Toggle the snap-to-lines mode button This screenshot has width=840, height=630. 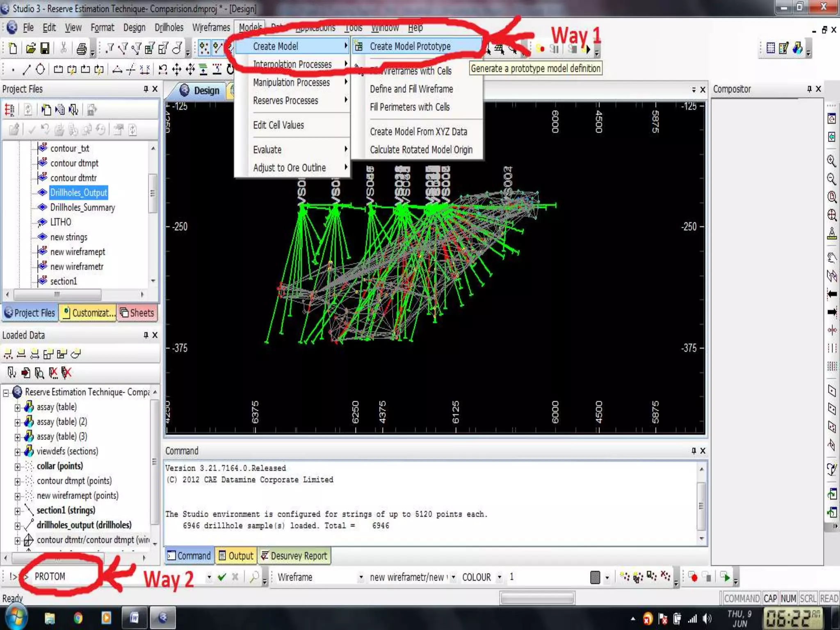(218, 48)
